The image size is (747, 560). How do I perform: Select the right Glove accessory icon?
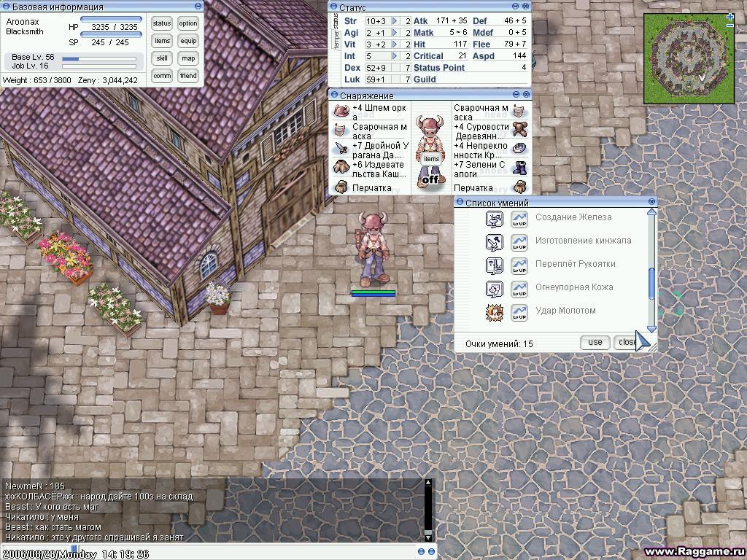click(519, 187)
